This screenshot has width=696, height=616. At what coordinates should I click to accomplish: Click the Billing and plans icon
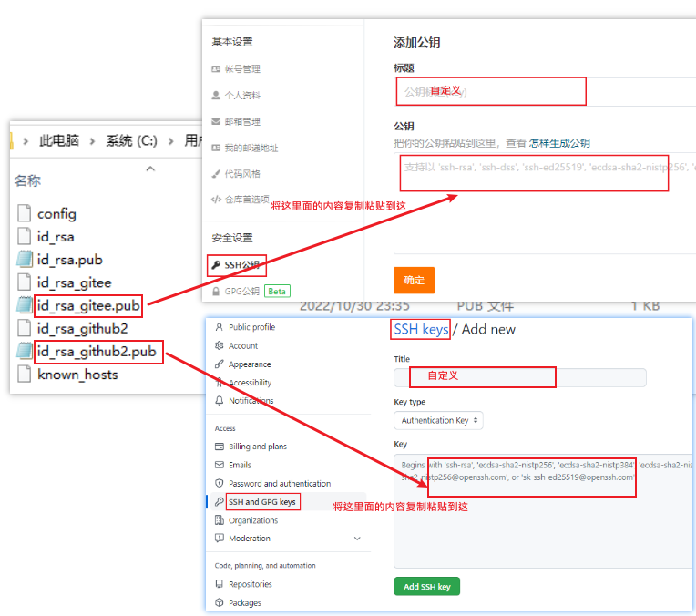219,447
